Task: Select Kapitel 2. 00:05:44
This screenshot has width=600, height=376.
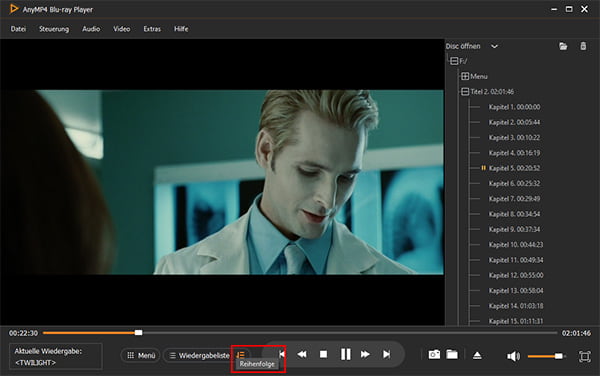Action: click(514, 122)
